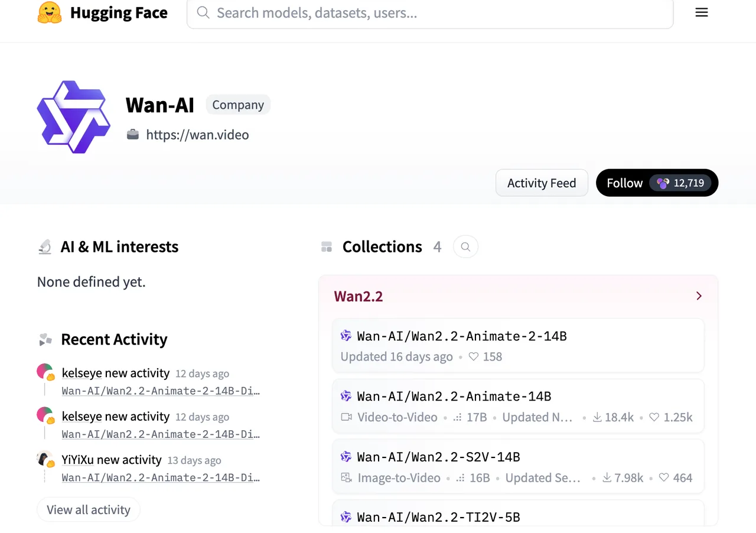Viewport: 756px width, 533px height.
Task: Click the '13 days ago' timestamp
Action: (194, 460)
